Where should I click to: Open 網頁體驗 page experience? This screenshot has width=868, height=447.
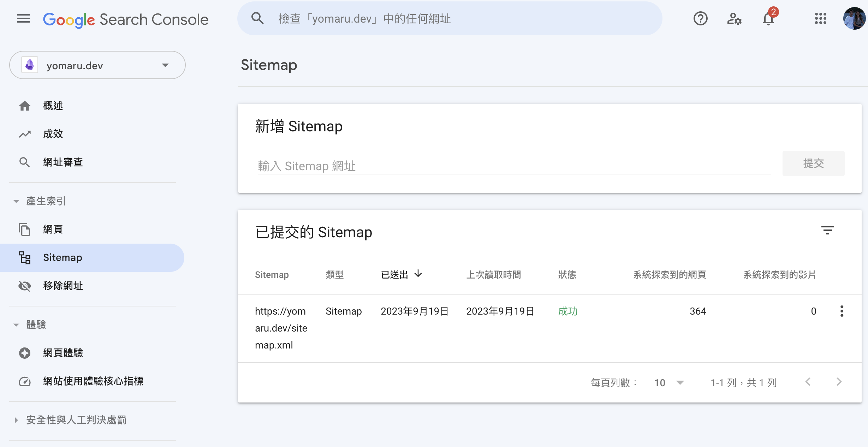[x=63, y=353]
